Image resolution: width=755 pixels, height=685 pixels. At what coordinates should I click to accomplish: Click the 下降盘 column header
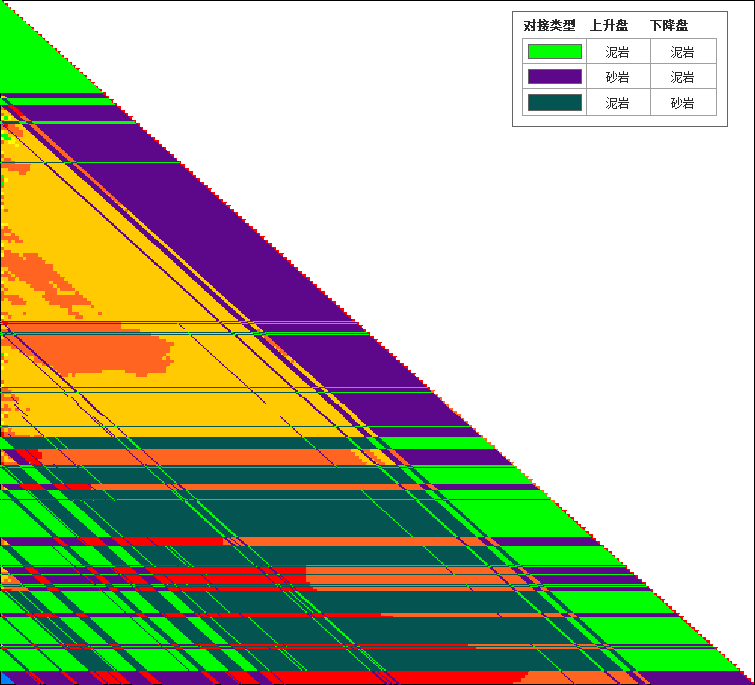coord(669,26)
